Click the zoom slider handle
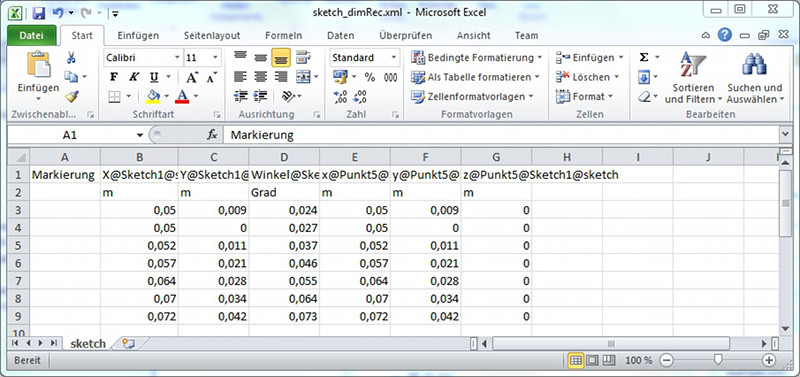The image size is (800, 377). tap(718, 360)
